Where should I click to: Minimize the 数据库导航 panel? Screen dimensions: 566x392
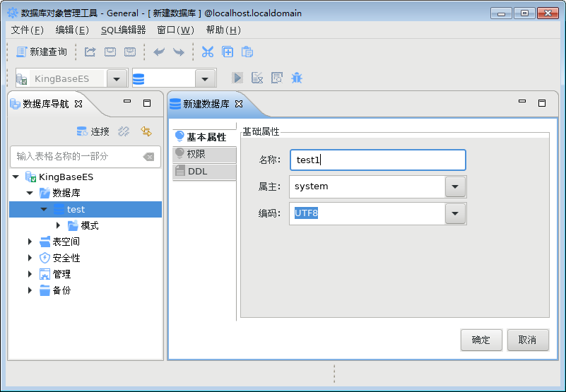click(127, 102)
